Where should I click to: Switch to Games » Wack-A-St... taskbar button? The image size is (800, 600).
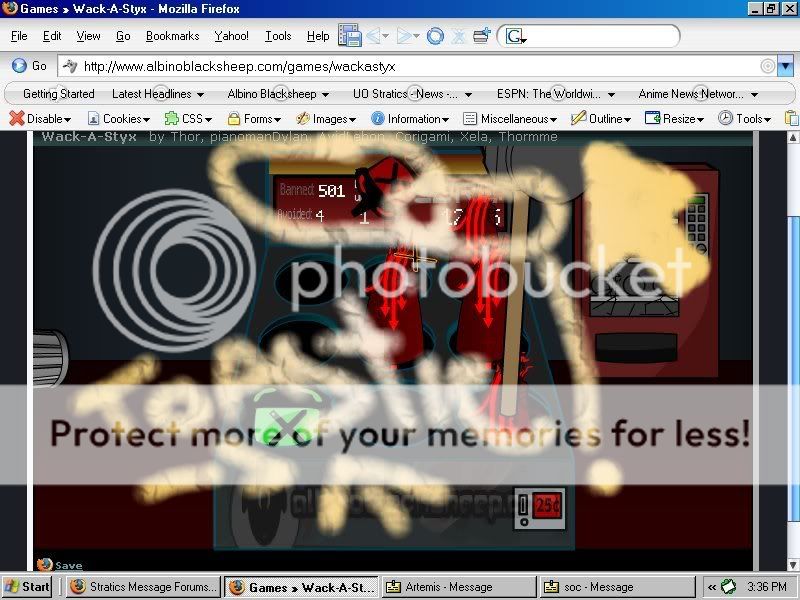(x=302, y=587)
